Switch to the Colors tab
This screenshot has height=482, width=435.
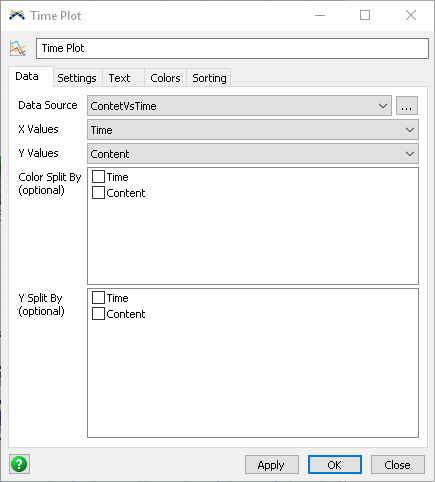(165, 78)
